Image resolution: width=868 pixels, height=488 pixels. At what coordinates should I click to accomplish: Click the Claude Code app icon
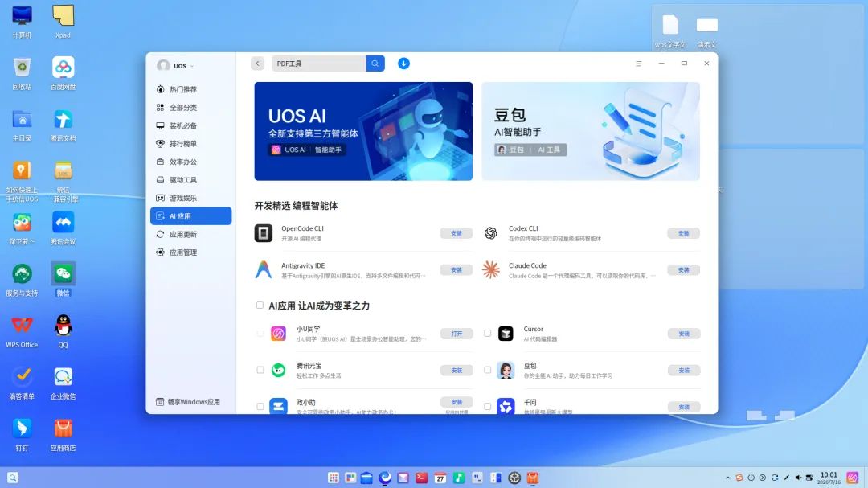[x=490, y=270]
